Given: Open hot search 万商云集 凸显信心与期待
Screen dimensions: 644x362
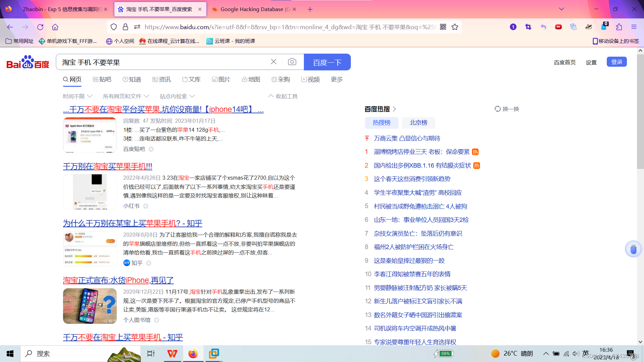Looking at the screenshot, I should (407, 138).
